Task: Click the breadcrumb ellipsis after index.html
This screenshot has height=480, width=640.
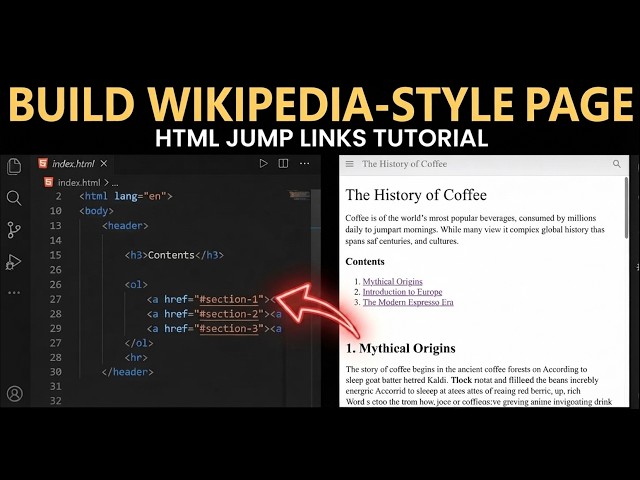Action: pos(115,183)
